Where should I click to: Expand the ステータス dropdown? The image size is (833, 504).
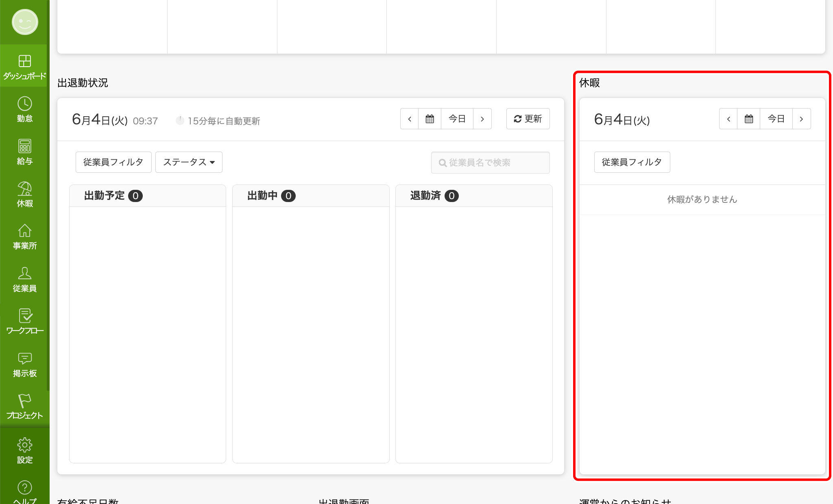click(x=189, y=162)
